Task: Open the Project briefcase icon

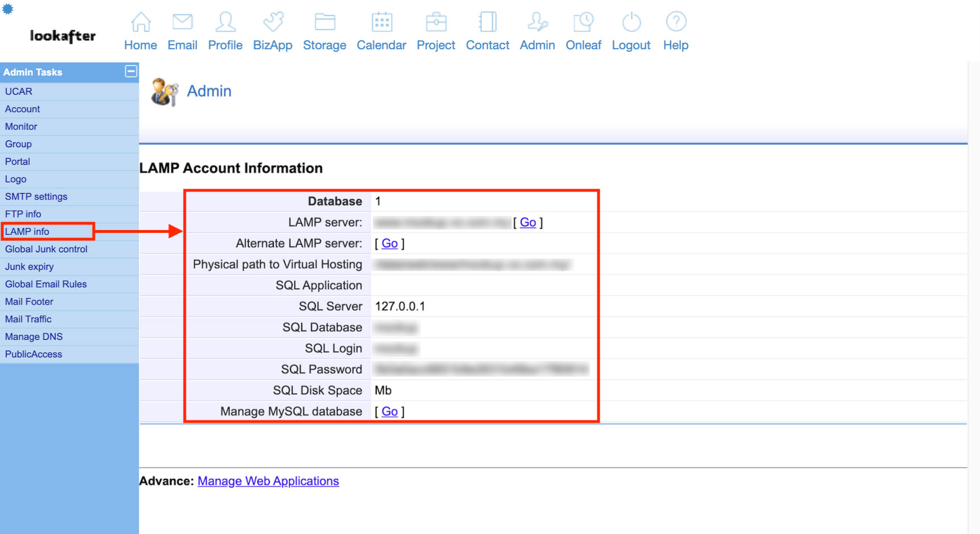Action: (436, 22)
